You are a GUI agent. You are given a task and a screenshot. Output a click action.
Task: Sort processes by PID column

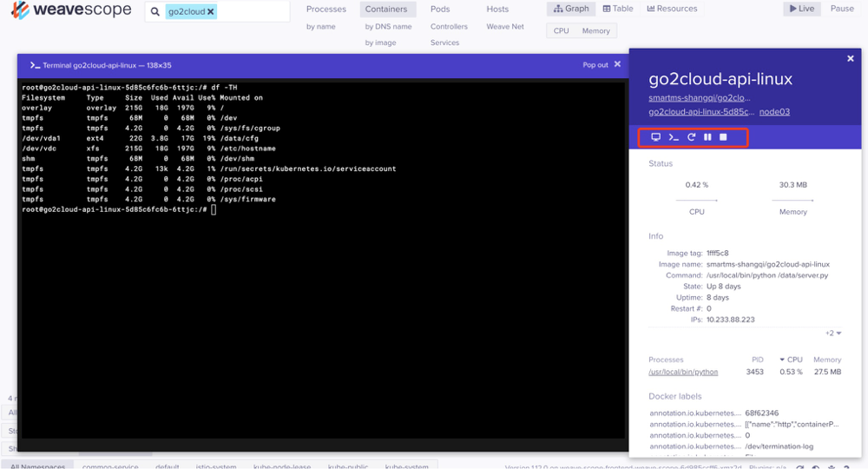[757, 360]
